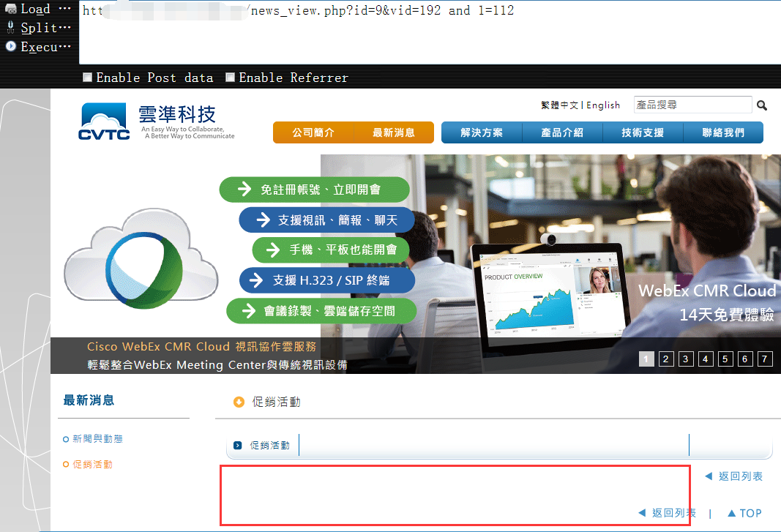This screenshot has height=532, width=781.
Task: Select the 最新消息 menu tab
Action: tap(394, 132)
